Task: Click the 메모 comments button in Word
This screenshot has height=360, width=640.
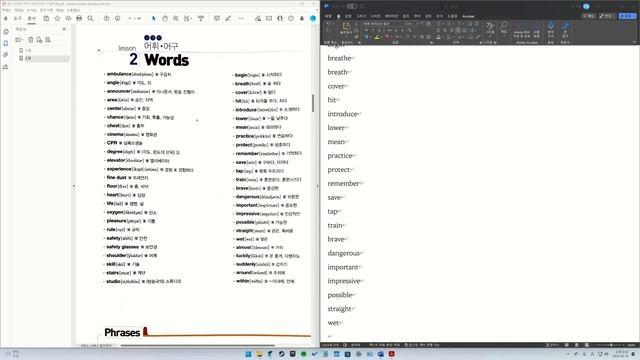Action: tap(589, 16)
